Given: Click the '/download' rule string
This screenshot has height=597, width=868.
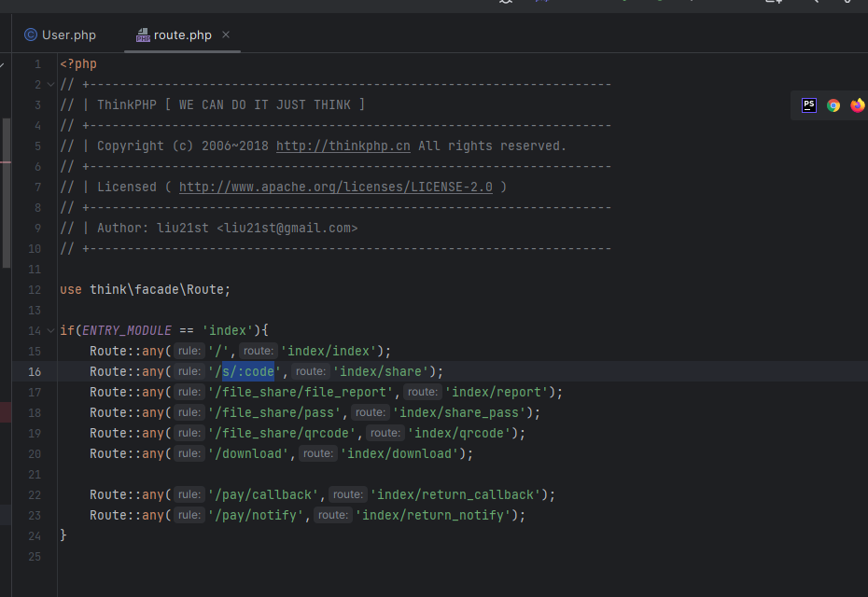Looking at the screenshot, I should (248, 453).
